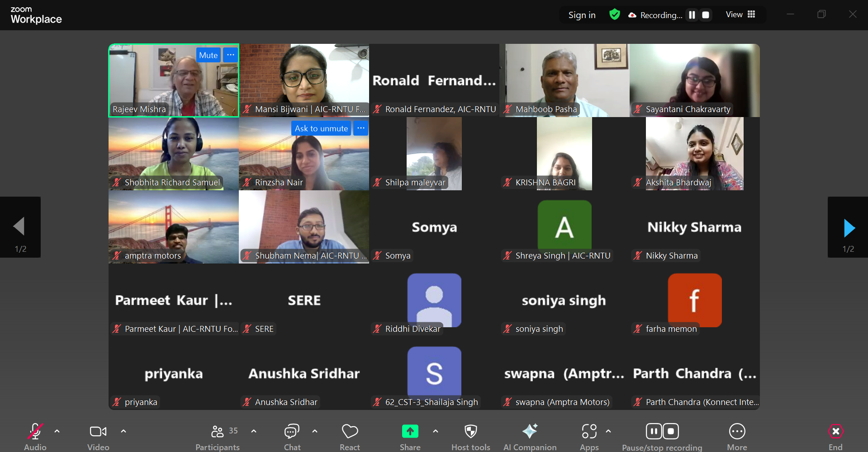Image resolution: width=868 pixels, height=452 pixels.
Task: Open the View layout menu
Action: click(740, 14)
